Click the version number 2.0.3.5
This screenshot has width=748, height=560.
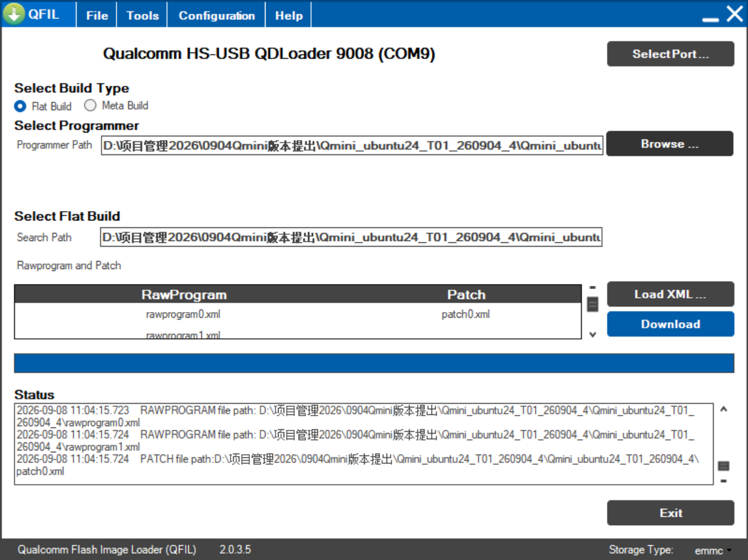point(235,550)
